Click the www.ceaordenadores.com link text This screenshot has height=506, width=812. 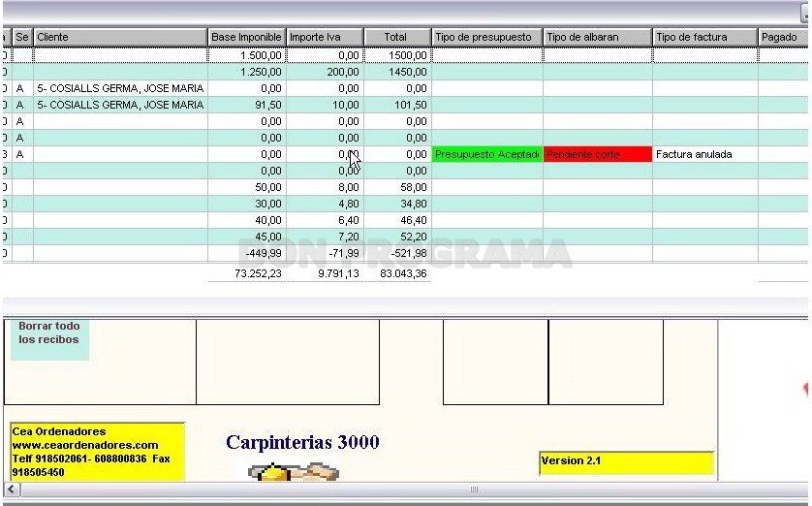[85, 445]
